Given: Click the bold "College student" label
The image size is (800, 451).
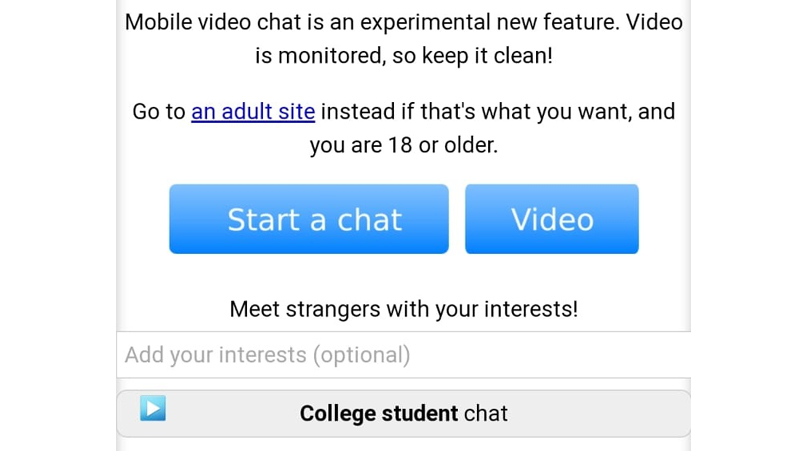Looking at the screenshot, I should click(x=379, y=413).
